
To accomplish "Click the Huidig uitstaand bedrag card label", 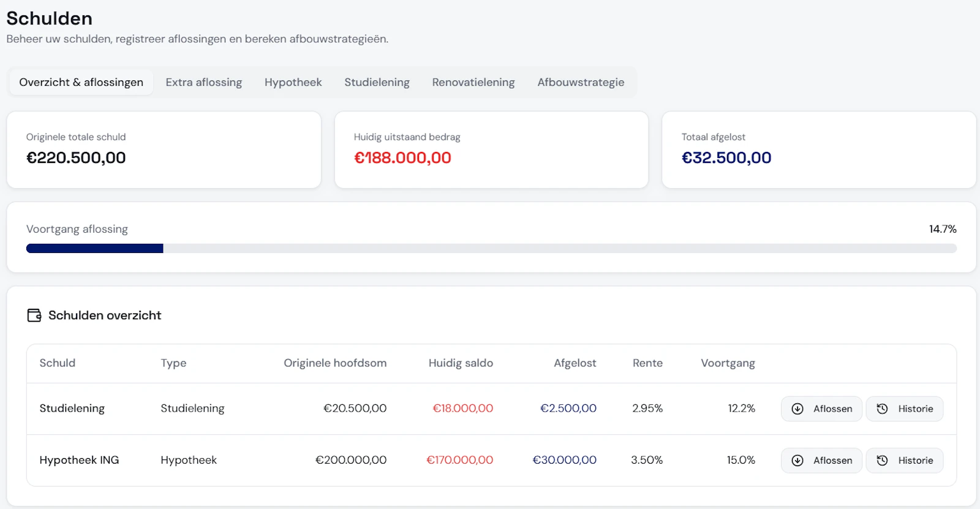I will [x=407, y=137].
